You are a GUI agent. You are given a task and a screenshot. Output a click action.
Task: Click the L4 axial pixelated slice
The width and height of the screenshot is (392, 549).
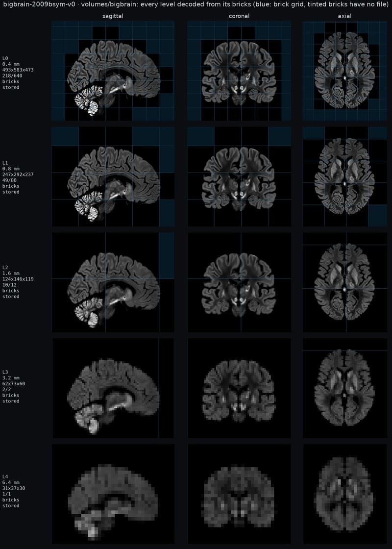[x=345, y=494]
